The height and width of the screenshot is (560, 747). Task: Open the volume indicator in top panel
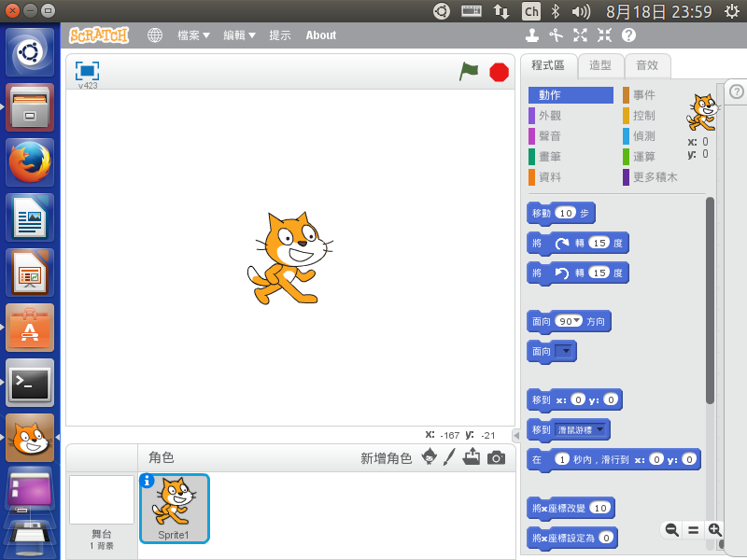(x=581, y=11)
